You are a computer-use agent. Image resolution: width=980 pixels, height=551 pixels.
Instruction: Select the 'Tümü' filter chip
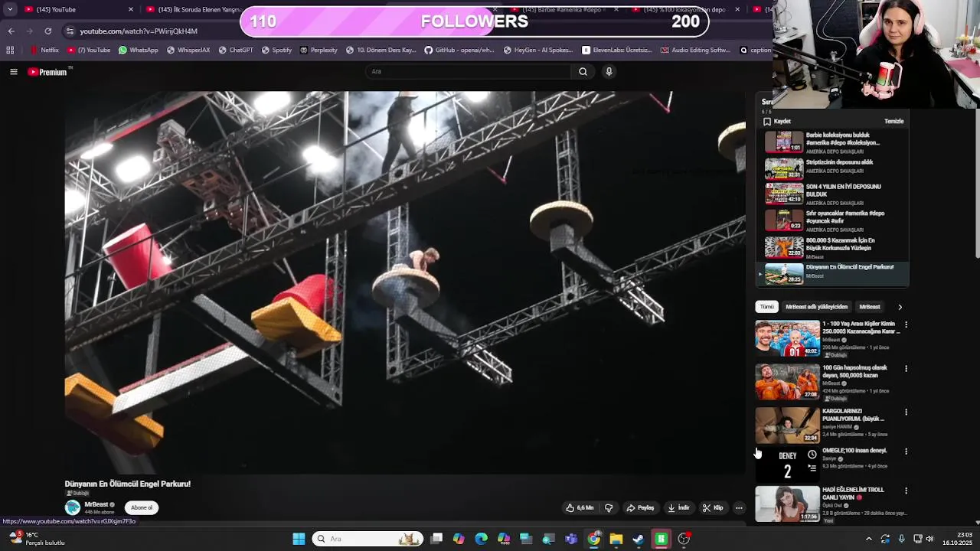766,307
